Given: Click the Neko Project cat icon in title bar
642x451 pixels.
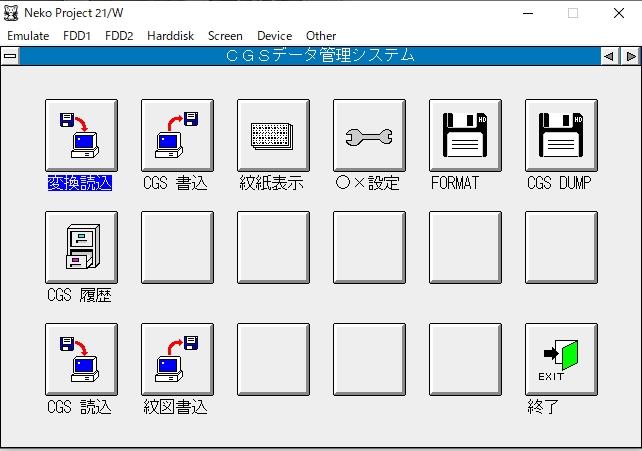Looking at the screenshot, I should coord(11,13).
